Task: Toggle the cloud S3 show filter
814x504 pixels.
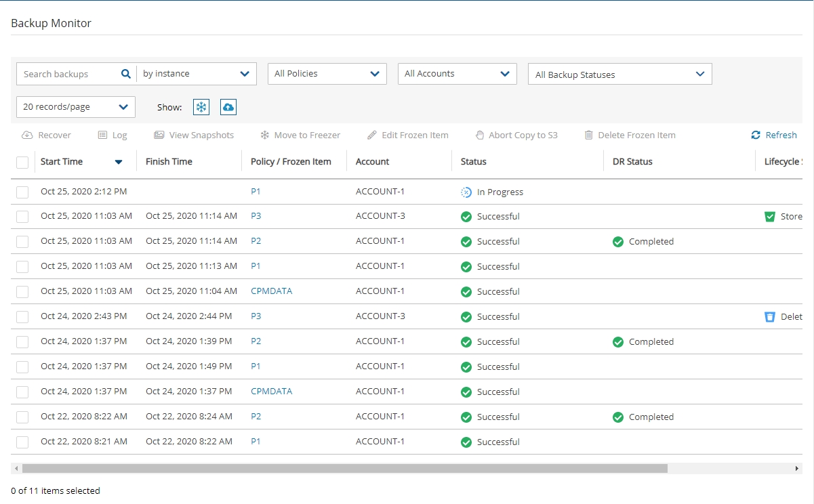Action: pyautogui.click(x=228, y=107)
